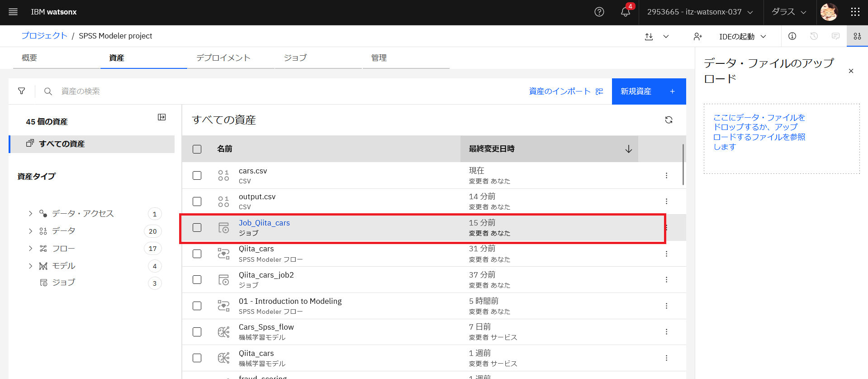Click the search magnifier icon

[48, 91]
